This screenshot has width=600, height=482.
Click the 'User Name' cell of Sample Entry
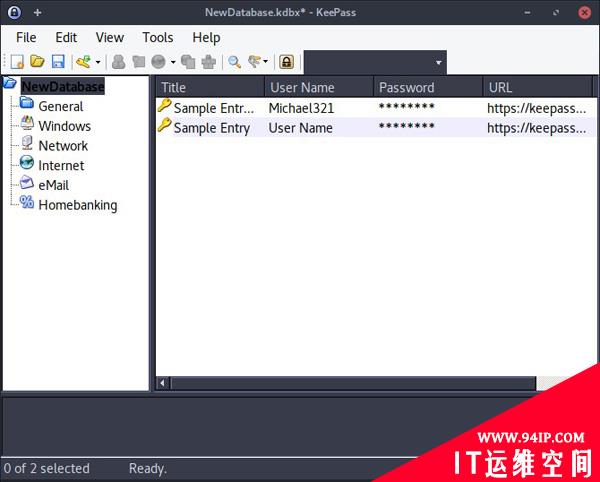point(300,128)
